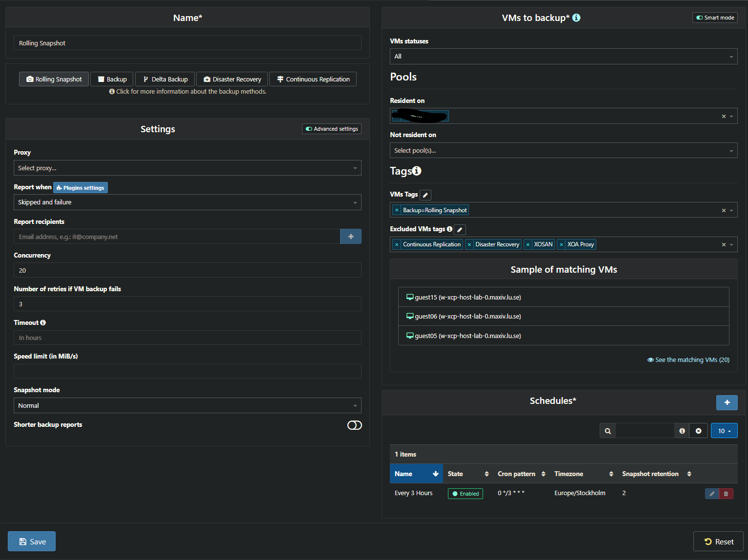Remove the XOSAN excluded tag

coord(527,244)
